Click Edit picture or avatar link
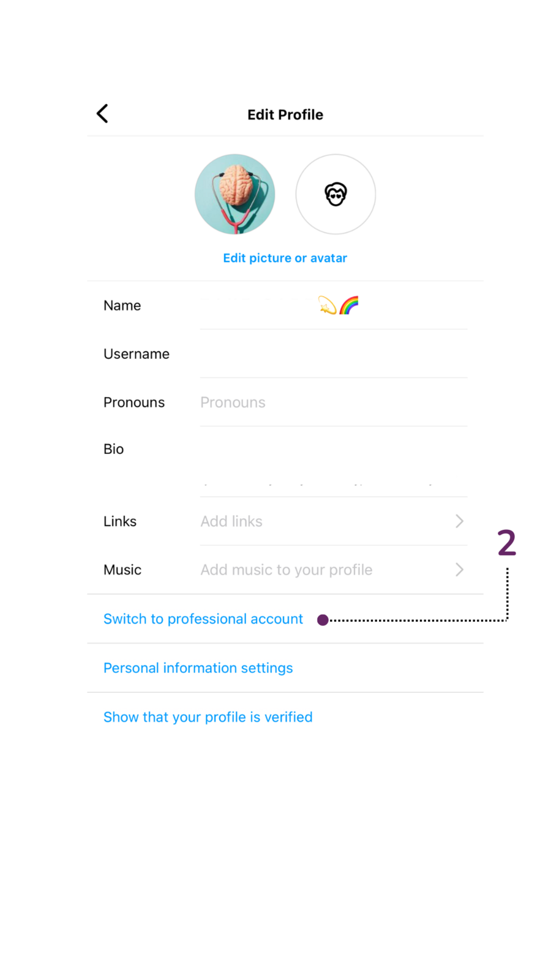Screen dimensions: 551x980 pos(285,258)
